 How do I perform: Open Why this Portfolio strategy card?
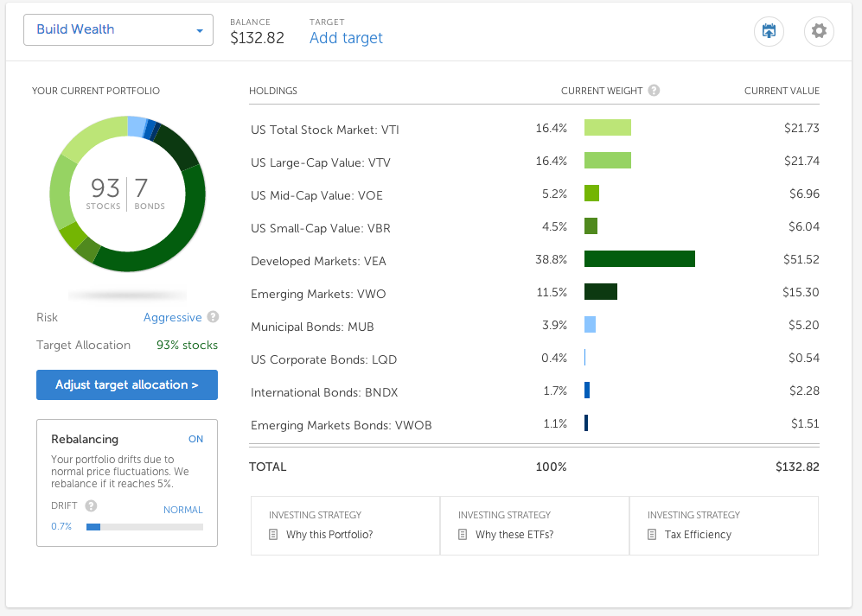pyautogui.click(x=345, y=526)
